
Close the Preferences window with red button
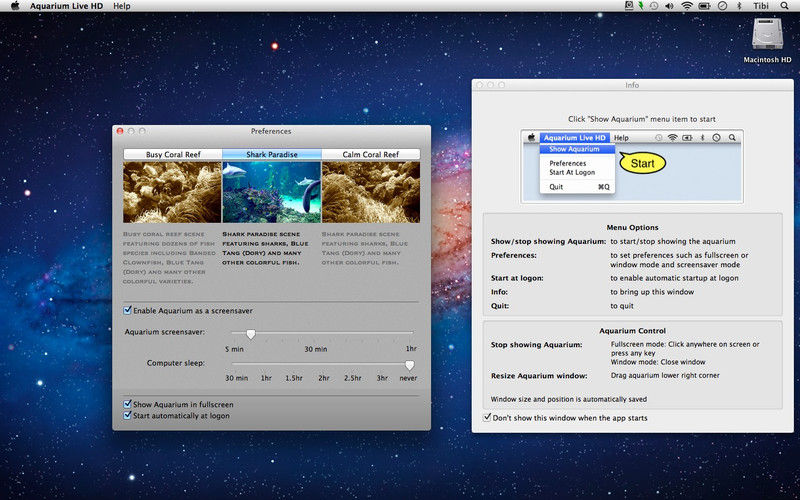coord(120,131)
